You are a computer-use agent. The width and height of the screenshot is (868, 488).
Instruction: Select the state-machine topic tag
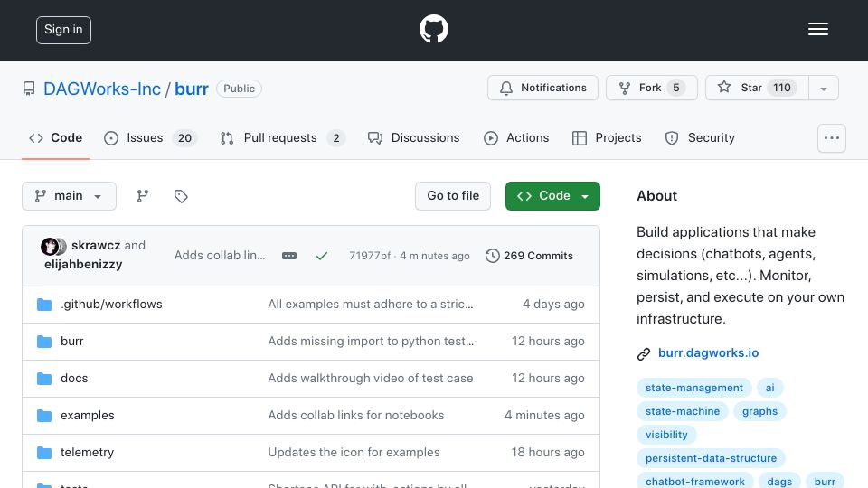point(683,411)
